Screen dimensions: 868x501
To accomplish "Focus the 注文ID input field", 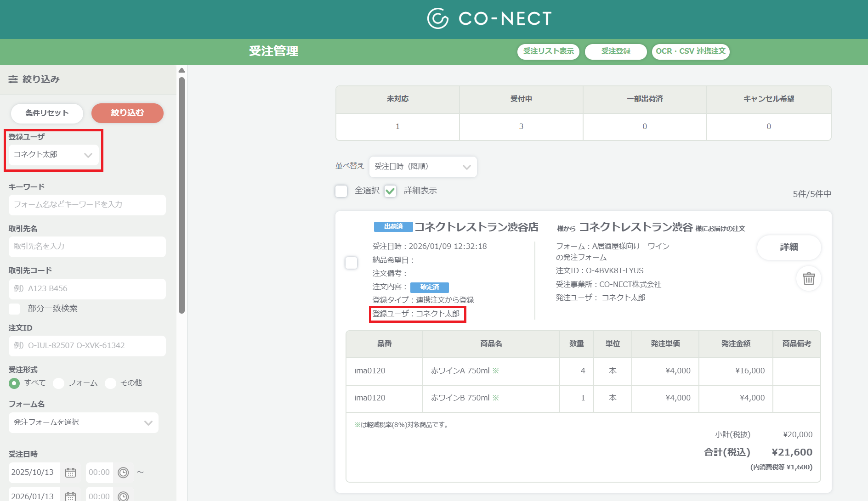I will point(87,346).
